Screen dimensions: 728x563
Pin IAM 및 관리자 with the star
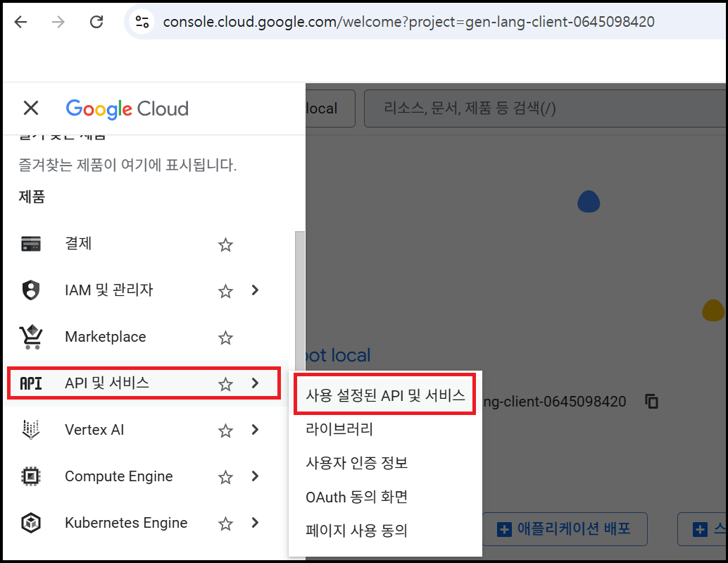225,291
